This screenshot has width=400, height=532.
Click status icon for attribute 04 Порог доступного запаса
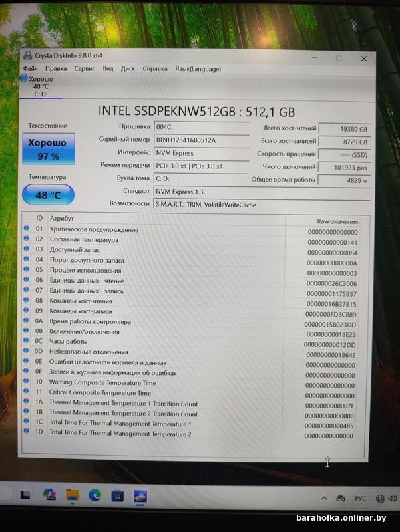pos(27,259)
